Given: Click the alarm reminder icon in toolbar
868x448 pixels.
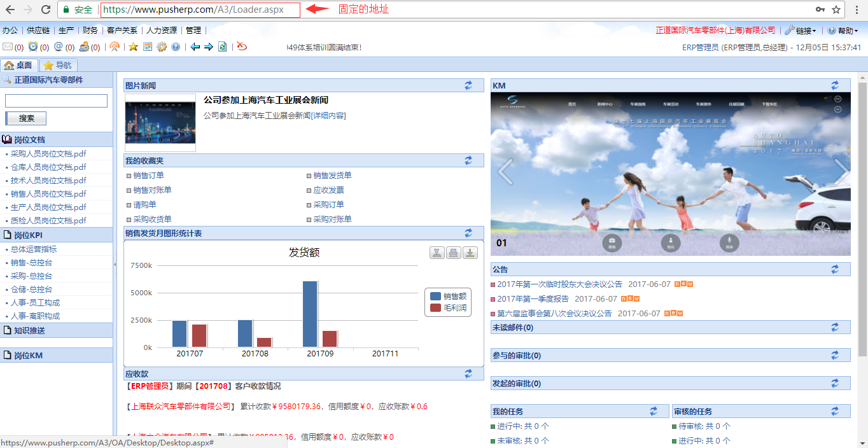Looking at the screenshot, I should [x=32, y=46].
